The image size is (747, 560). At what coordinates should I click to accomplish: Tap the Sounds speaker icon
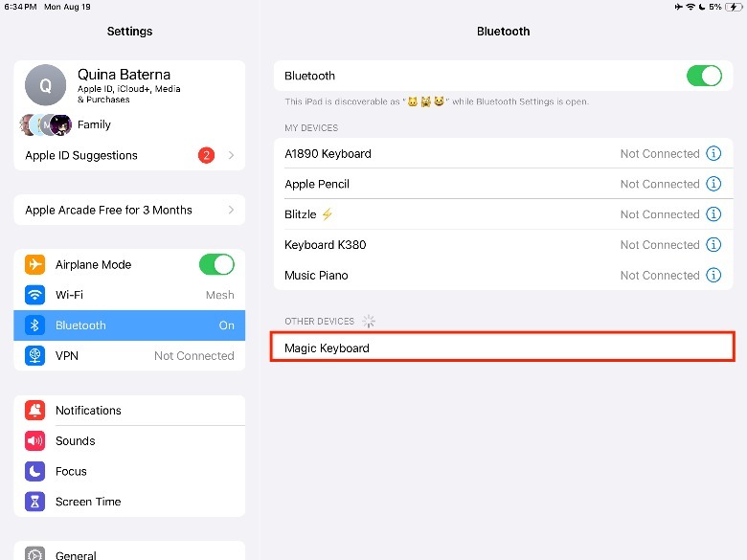pos(34,440)
